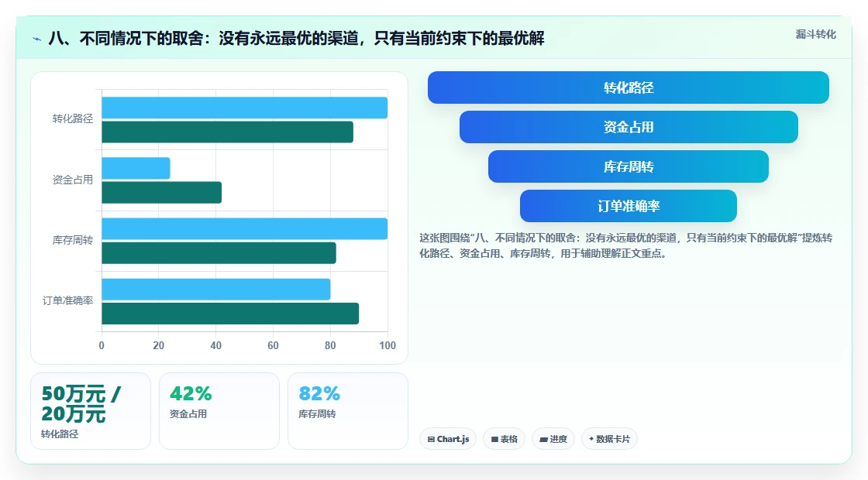Image resolution: width=868 pixels, height=480 pixels.
Task: Click the light blue 转化路径 bar
Action: [245, 108]
